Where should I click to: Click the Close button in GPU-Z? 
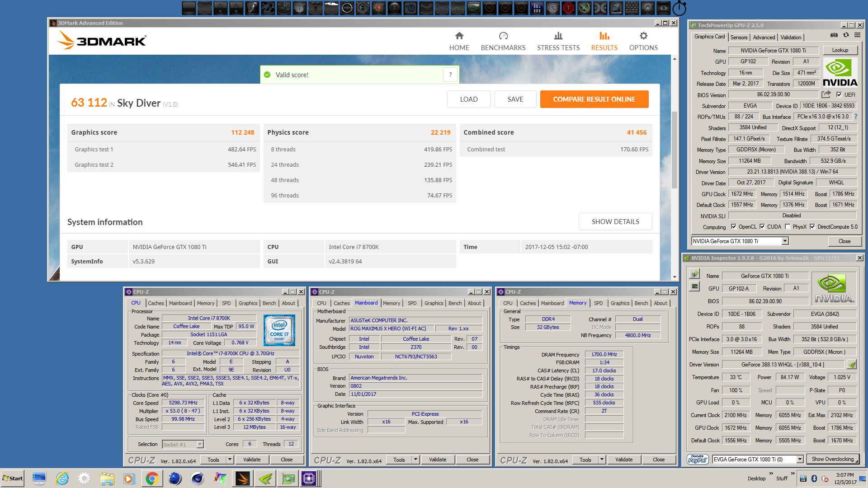(844, 241)
